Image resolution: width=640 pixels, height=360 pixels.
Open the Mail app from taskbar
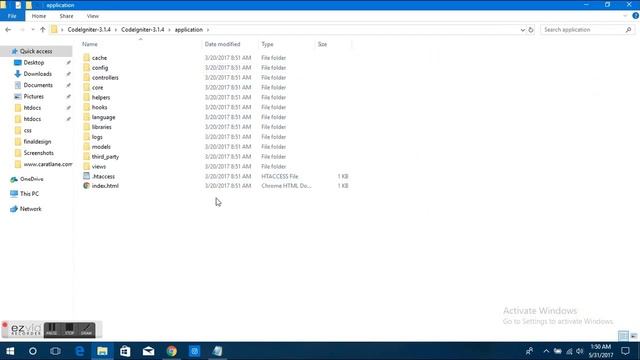(149, 351)
